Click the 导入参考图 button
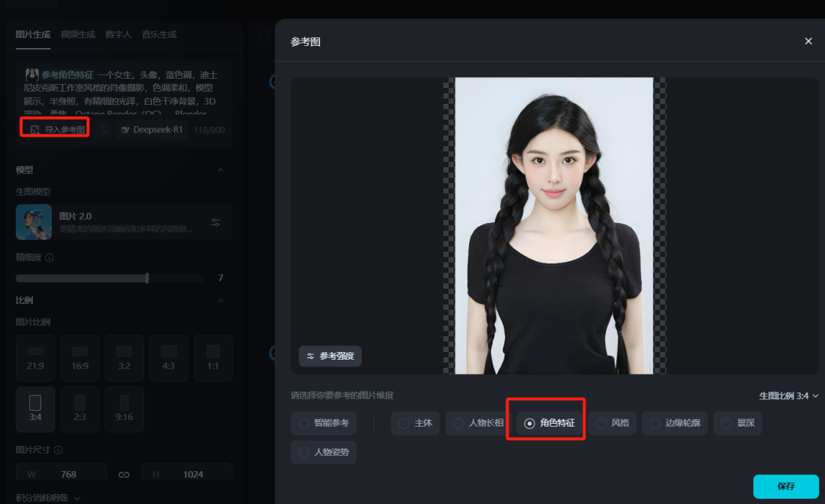825x504 pixels. click(54, 129)
